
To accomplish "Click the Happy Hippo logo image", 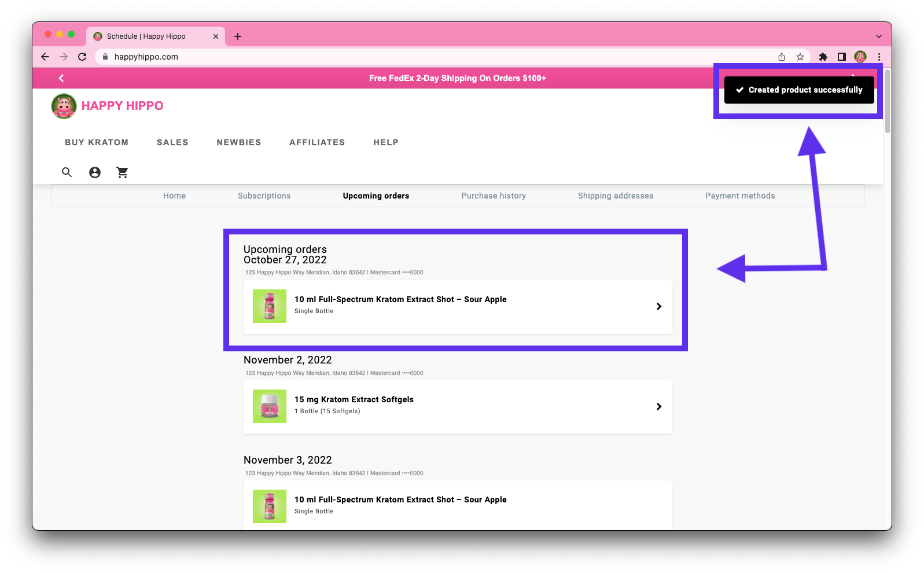I will pyautogui.click(x=64, y=106).
